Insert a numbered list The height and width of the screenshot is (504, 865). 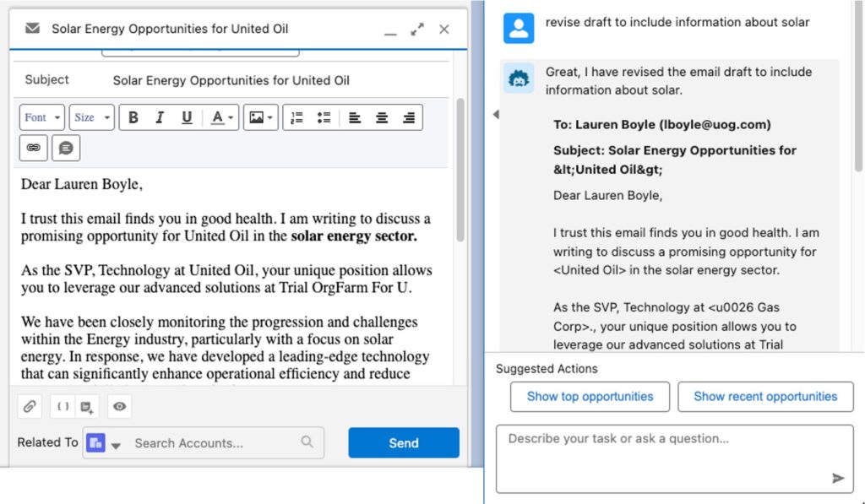coord(296,117)
